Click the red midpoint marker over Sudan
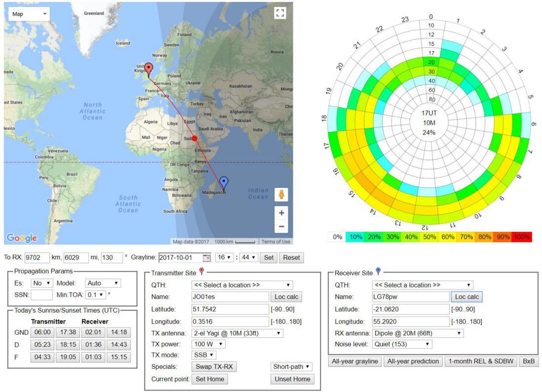 194,138
